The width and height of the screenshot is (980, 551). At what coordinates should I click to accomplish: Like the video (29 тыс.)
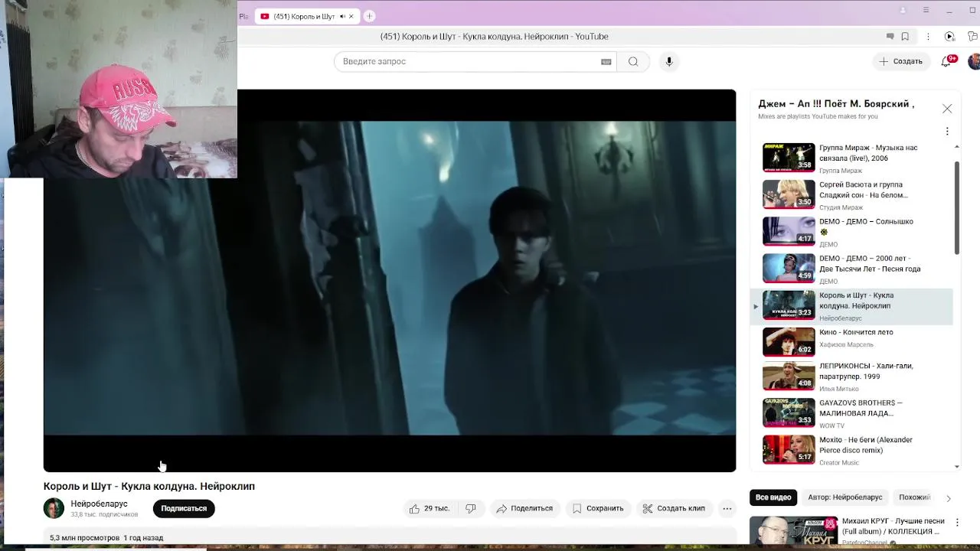tap(429, 508)
